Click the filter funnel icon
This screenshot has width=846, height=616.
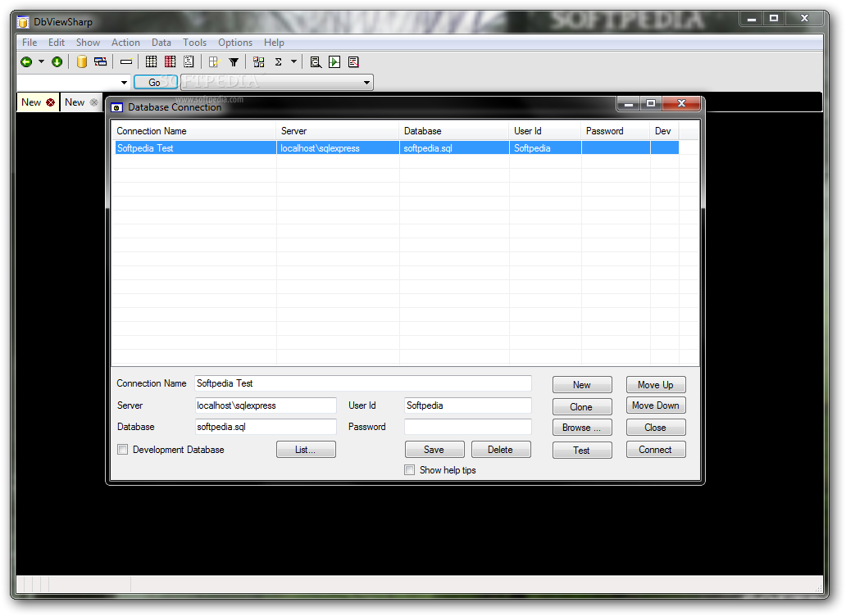pyautogui.click(x=234, y=62)
